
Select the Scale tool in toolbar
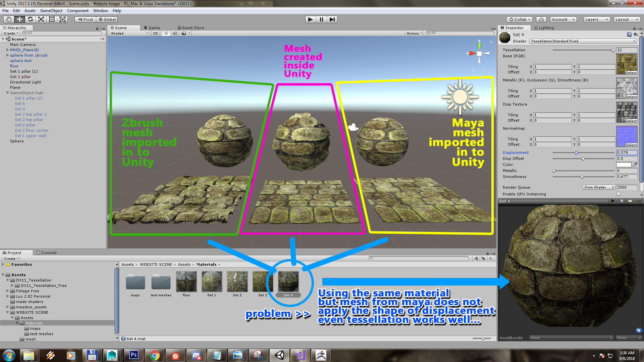[x=41, y=19]
